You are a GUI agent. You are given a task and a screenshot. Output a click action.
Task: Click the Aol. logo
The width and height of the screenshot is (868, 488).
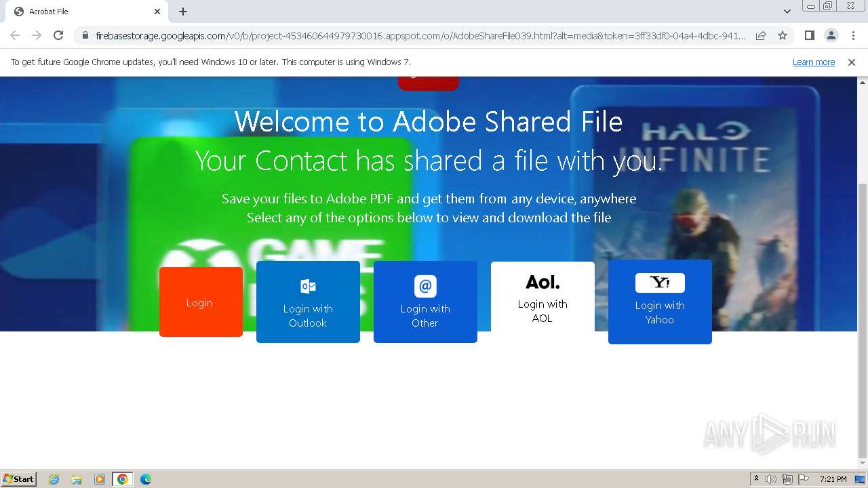(x=542, y=282)
